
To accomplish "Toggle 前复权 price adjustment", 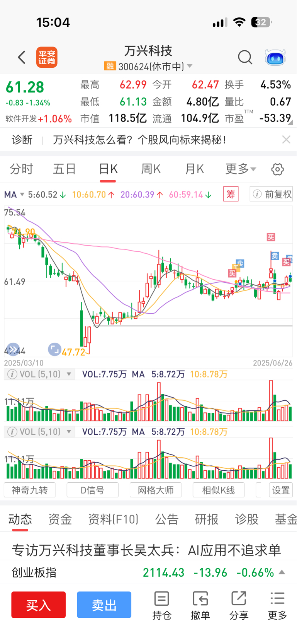I will (272, 194).
